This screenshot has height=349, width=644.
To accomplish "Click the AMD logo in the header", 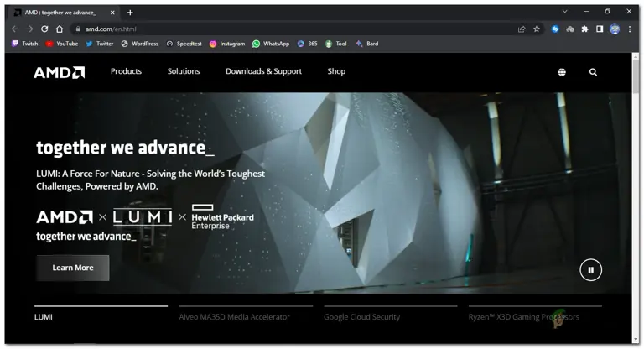I will point(59,72).
